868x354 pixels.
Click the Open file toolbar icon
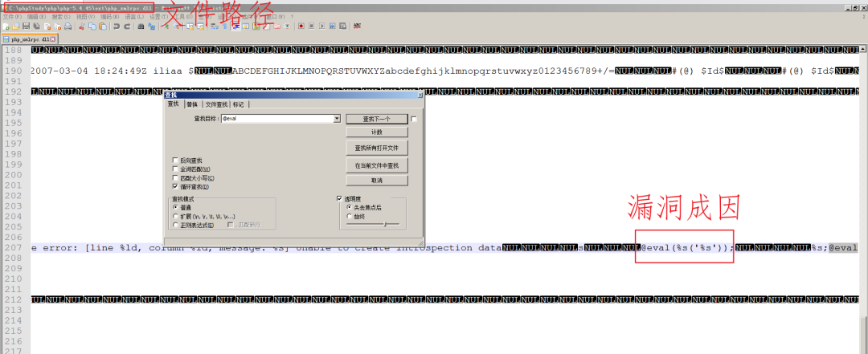(15, 26)
